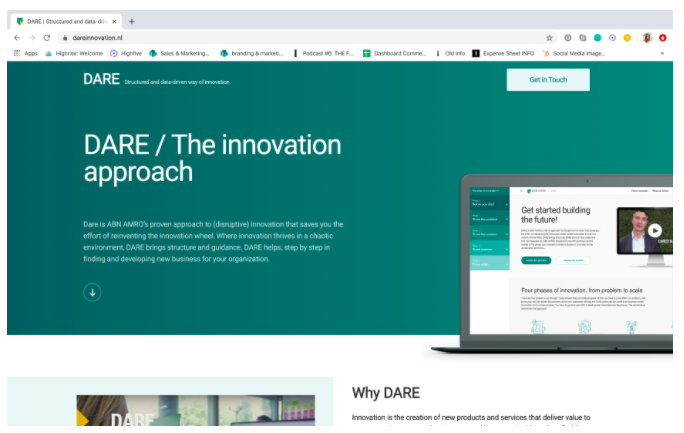Click the yellow circle extension icon
684x433 pixels.
click(x=627, y=38)
